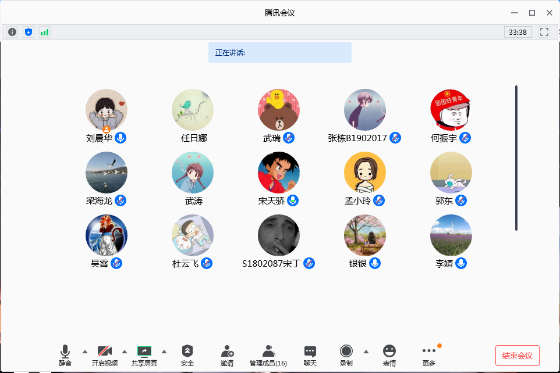Image resolution: width=560 pixels, height=373 pixels.
Task: Minimize the 腾讯会议 window
Action: (x=514, y=13)
